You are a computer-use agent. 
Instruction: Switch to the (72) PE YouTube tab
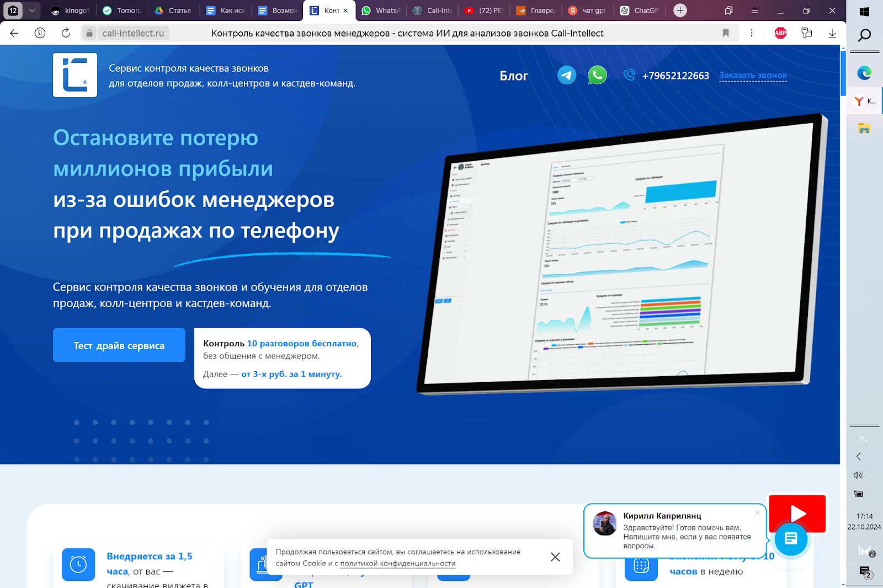485,10
